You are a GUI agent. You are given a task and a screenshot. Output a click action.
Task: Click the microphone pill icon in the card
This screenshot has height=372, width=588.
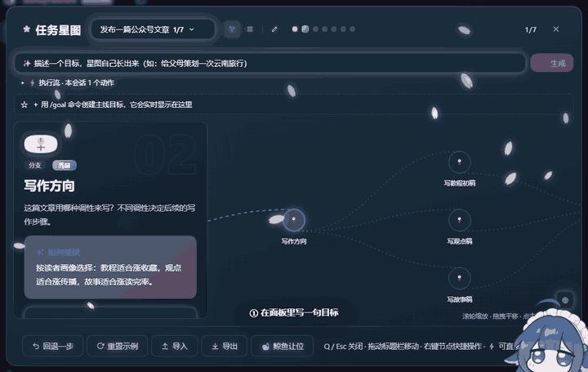coord(41,144)
